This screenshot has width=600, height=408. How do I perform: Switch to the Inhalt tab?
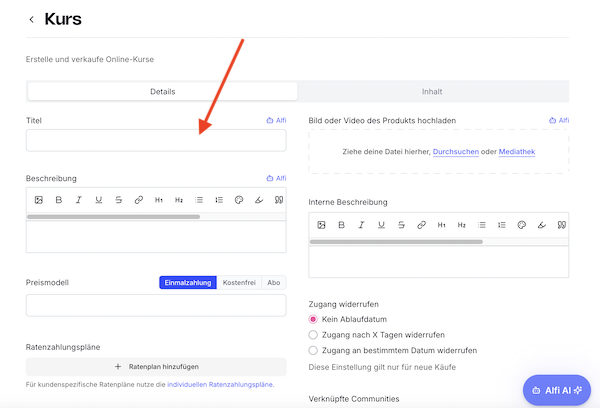point(432,91)
